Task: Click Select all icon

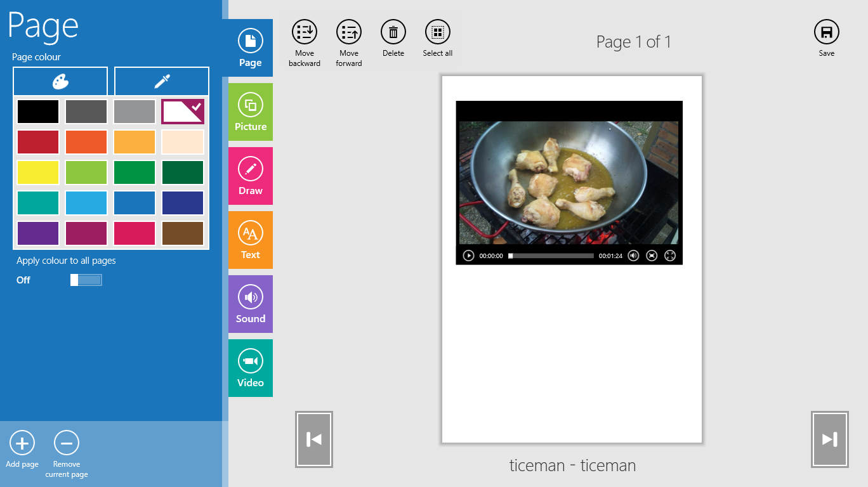Action: [438, 31]
